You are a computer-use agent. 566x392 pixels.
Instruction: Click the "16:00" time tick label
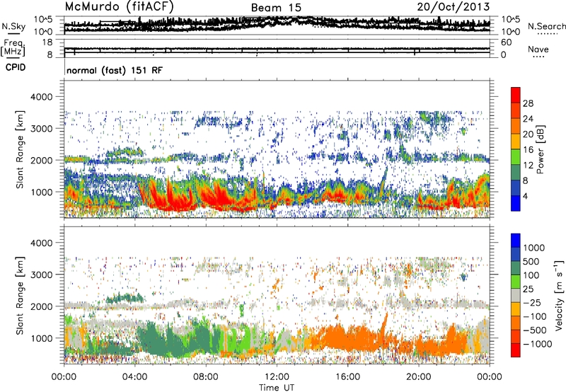(x=347, y=377)
